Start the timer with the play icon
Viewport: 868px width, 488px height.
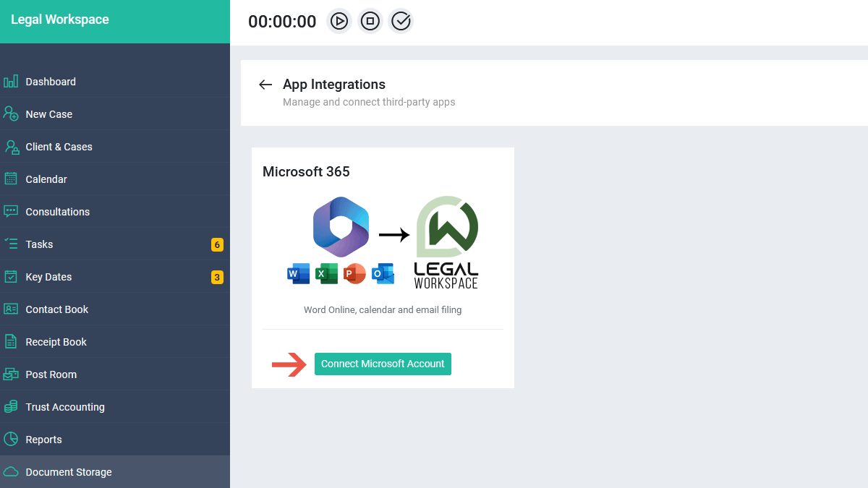[x=339, y=21]
